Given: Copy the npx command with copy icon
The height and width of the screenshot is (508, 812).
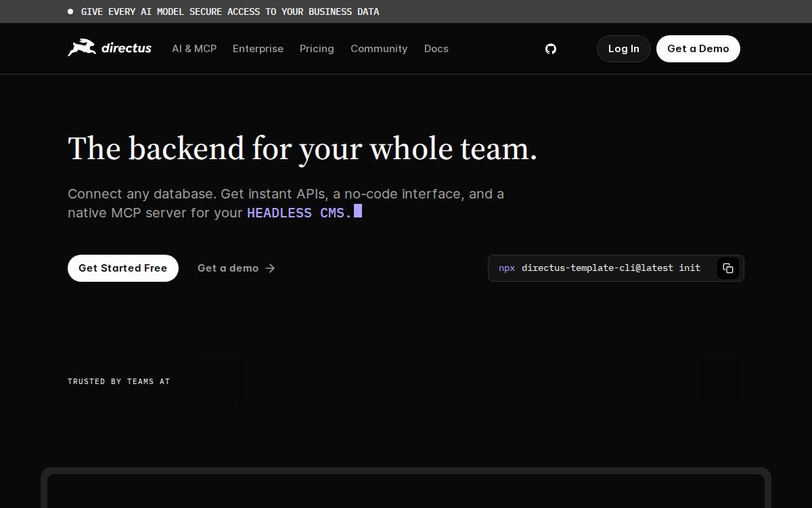Looking at the screenshot, I should pyautogui.click(x=728, y=268).
